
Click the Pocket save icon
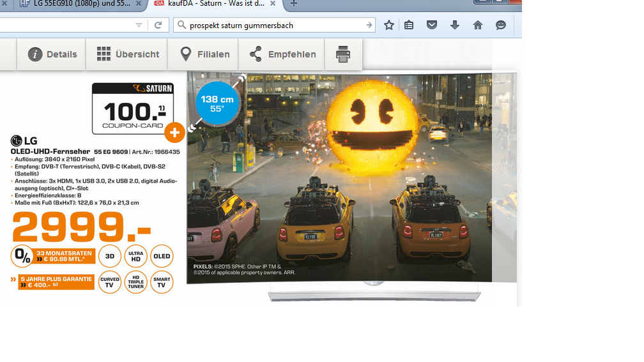click(432, 25)
